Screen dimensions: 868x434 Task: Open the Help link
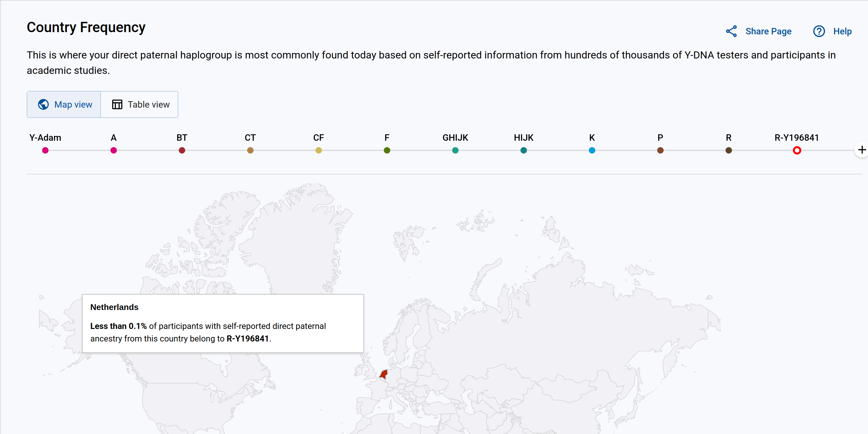point(842,31)
